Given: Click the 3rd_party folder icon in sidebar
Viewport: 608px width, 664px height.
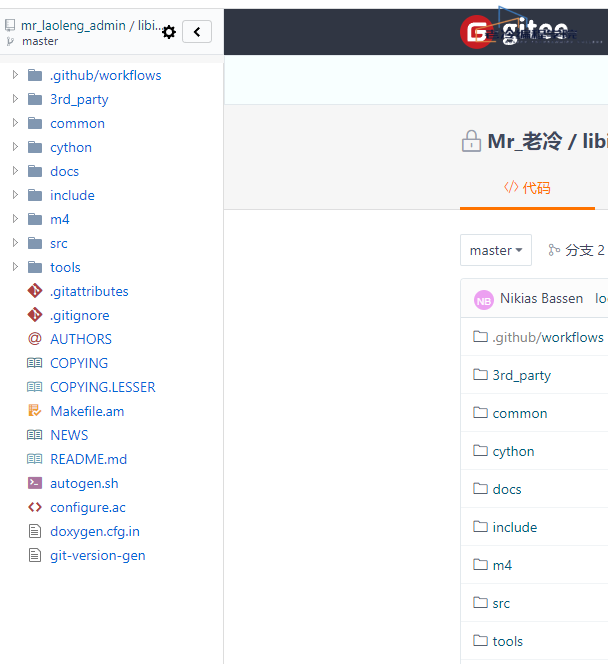Looking at the screenshot, I should click(x=35, y=100).
